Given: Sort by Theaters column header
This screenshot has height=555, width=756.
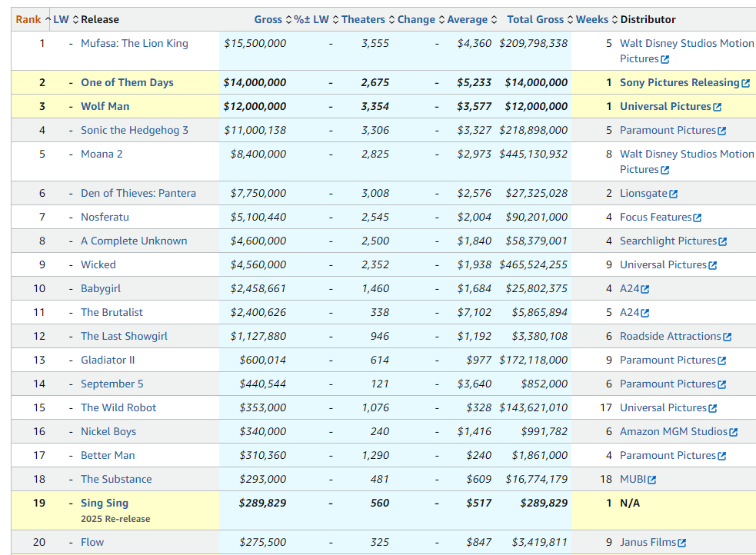Looking at the screenshot, I should pos(363,19).
